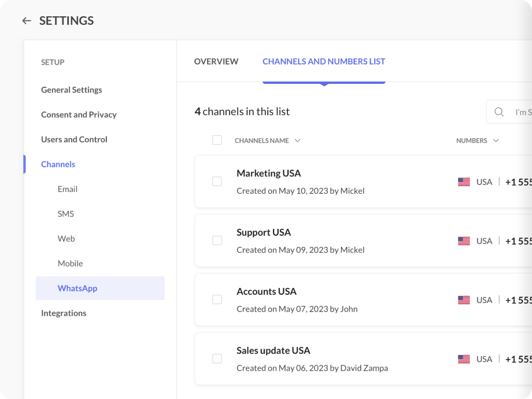Open the Integrations section
Image resolution: width=532 pixels, height=399 pixels.
point(64,313)
